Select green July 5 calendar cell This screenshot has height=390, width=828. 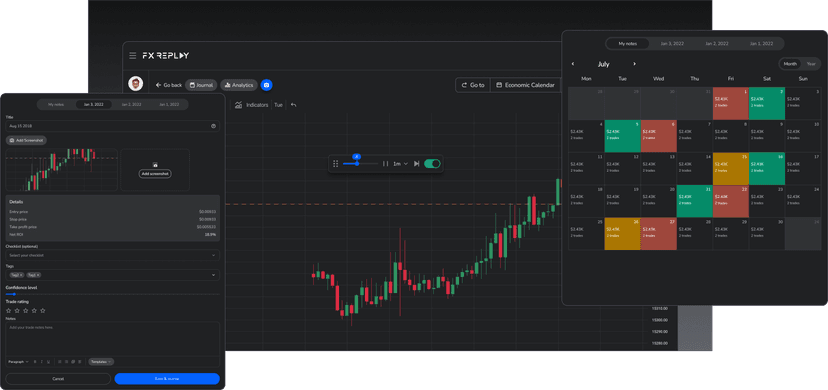point(623,136)
